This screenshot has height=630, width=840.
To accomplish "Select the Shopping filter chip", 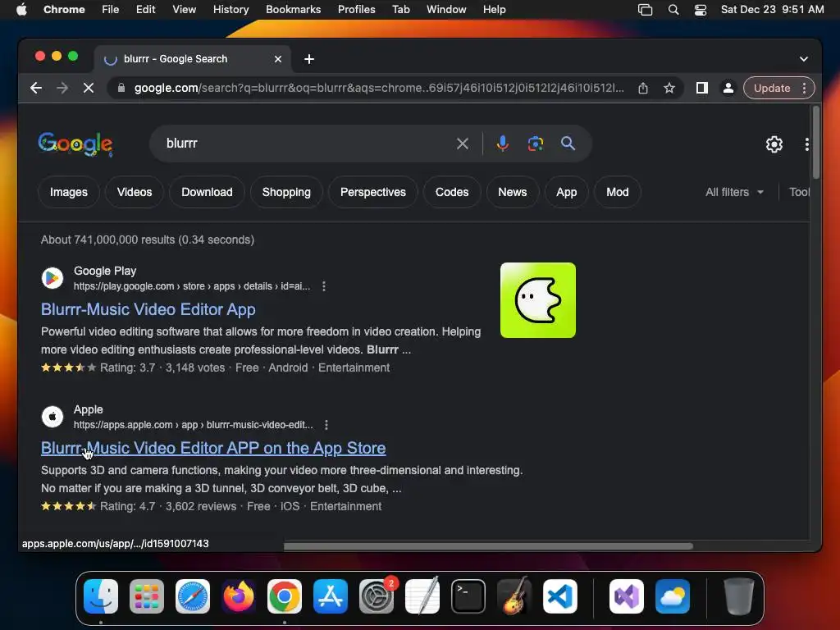I will click(x=286, y=192).
